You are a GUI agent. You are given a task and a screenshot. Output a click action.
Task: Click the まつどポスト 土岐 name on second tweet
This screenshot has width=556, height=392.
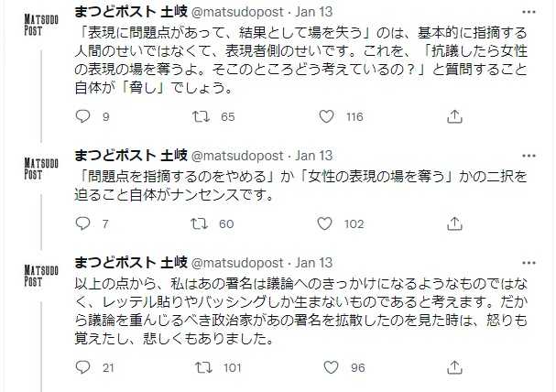[x=129, y=157]
